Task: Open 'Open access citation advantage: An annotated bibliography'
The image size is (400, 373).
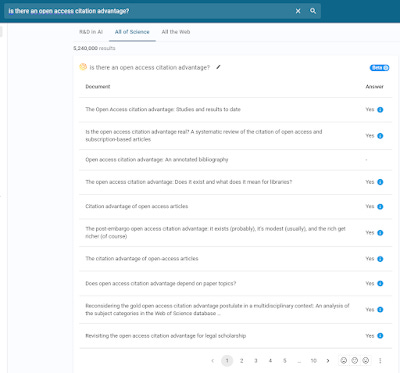Action: pyautogui.click(x=157, y=160)
